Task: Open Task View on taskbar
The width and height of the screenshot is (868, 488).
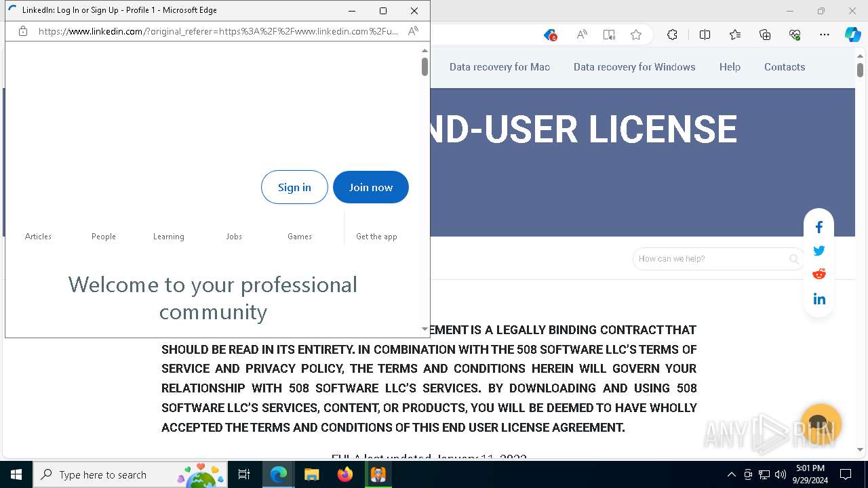Action: pyautogui.click(x=244, y=474)
